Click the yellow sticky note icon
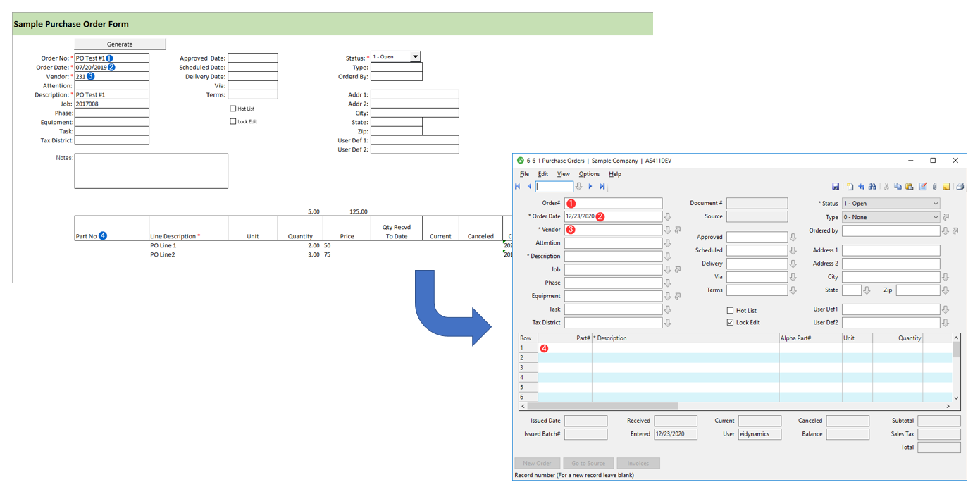The height and width of the screenshot is (499, 980). tap(946, 187)
